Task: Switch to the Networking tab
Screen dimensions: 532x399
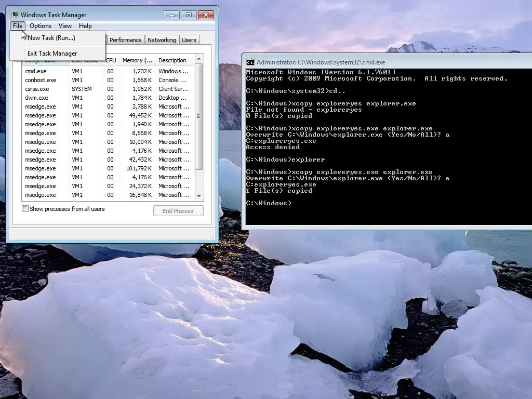Action: pyautogui.click(x=162, y=40)
